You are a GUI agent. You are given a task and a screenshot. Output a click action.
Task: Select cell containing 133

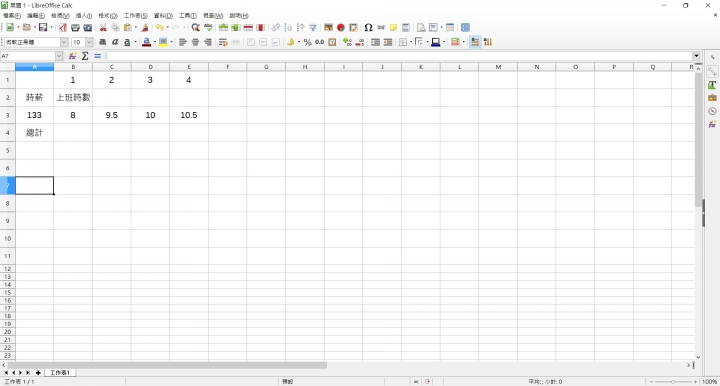(34, 115)
